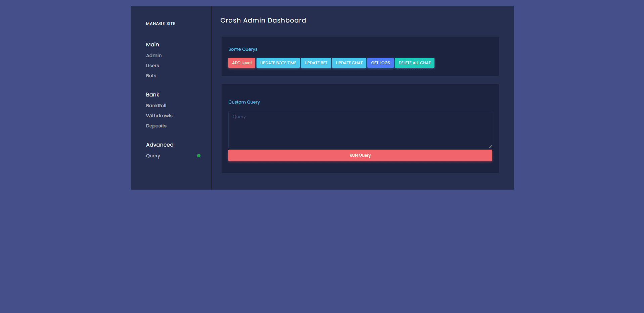Click the Bank section heading
The image size is (644, 313).
point(152,94)
